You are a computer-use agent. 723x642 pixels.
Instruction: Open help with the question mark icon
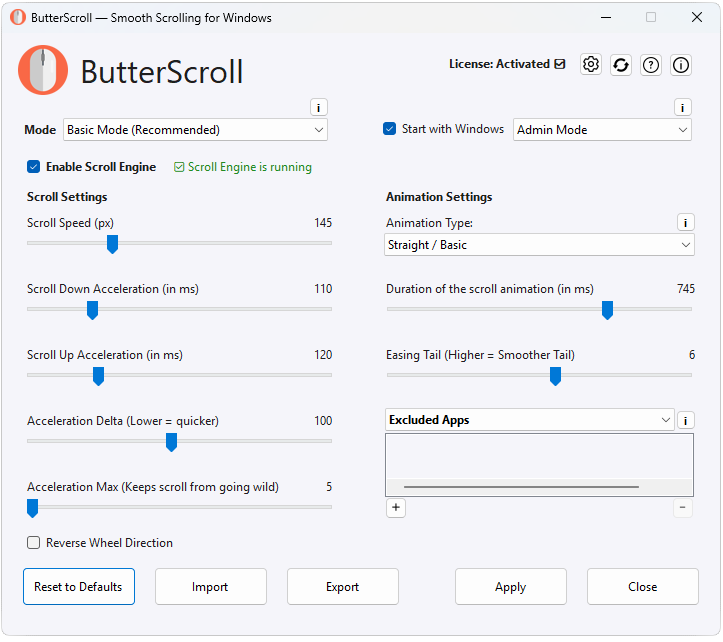tap(651, 65)
